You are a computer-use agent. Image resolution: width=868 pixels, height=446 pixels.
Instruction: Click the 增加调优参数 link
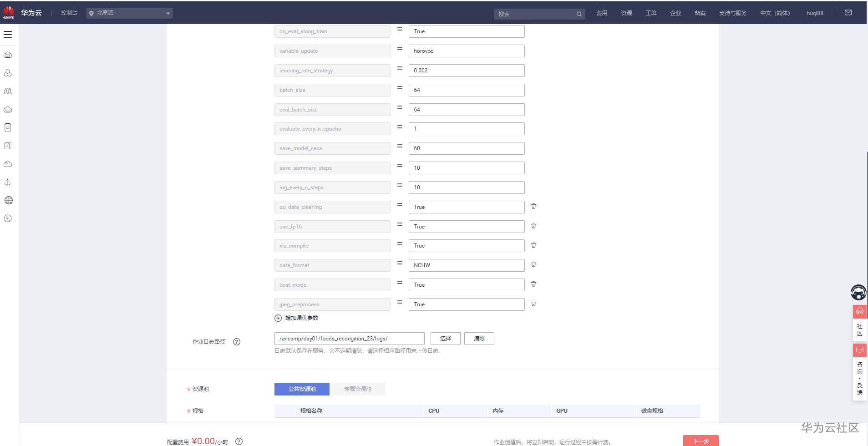coord(302,318)
